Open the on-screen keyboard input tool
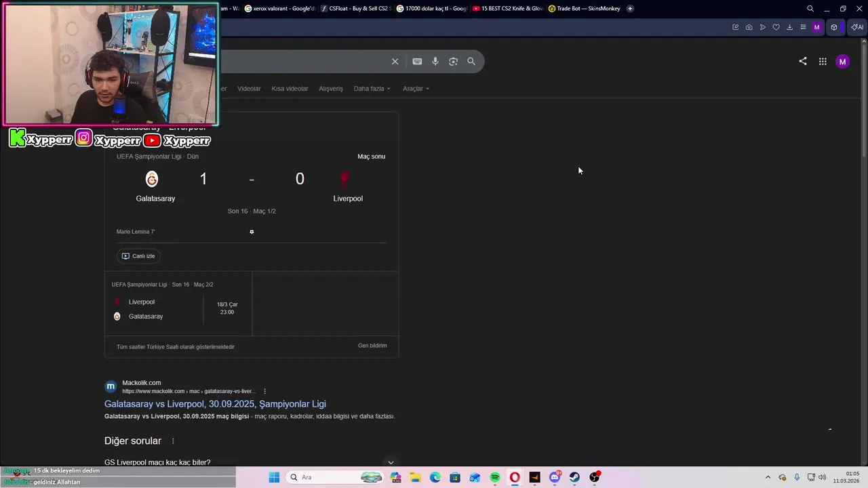Screen dimensions: 868x488 point(417,62)
